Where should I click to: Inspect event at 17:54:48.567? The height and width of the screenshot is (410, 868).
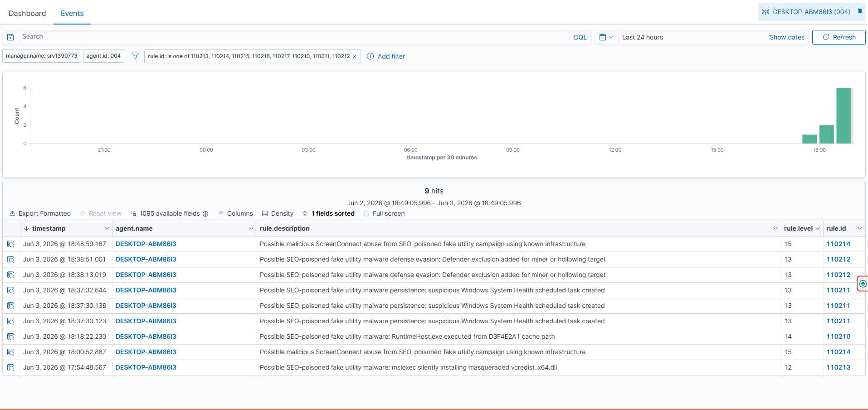(x=11, y=368)
